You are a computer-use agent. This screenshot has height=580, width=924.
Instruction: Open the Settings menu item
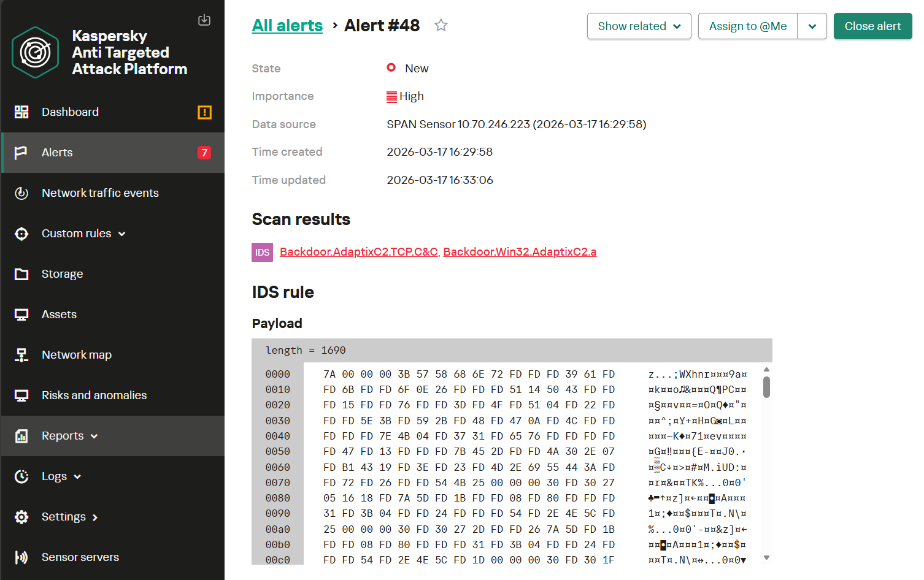click(x=64, y=517)
